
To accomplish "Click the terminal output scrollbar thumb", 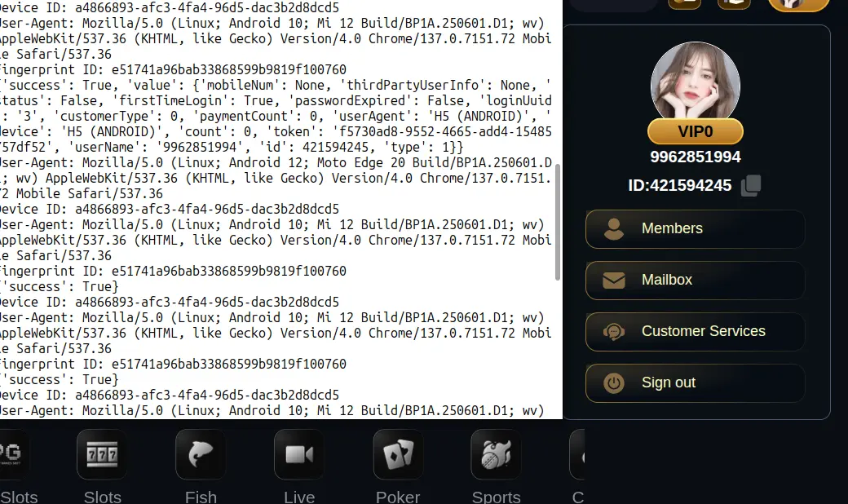I will pyautogui.click(x=558, y=222).
